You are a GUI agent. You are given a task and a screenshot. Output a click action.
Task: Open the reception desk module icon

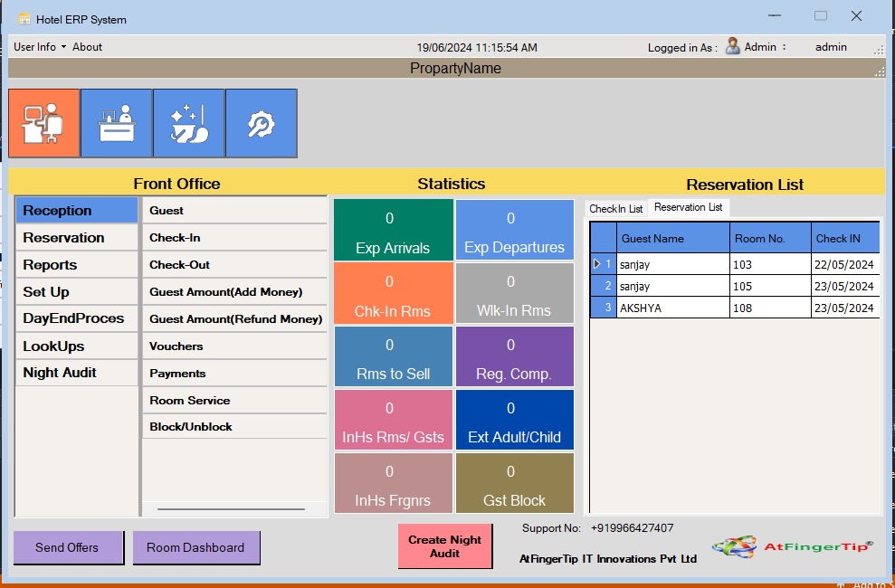coord(116,123)
